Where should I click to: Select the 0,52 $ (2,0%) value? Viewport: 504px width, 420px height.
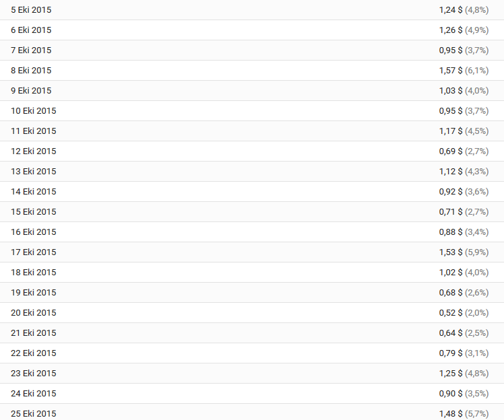tap(464, 313)
